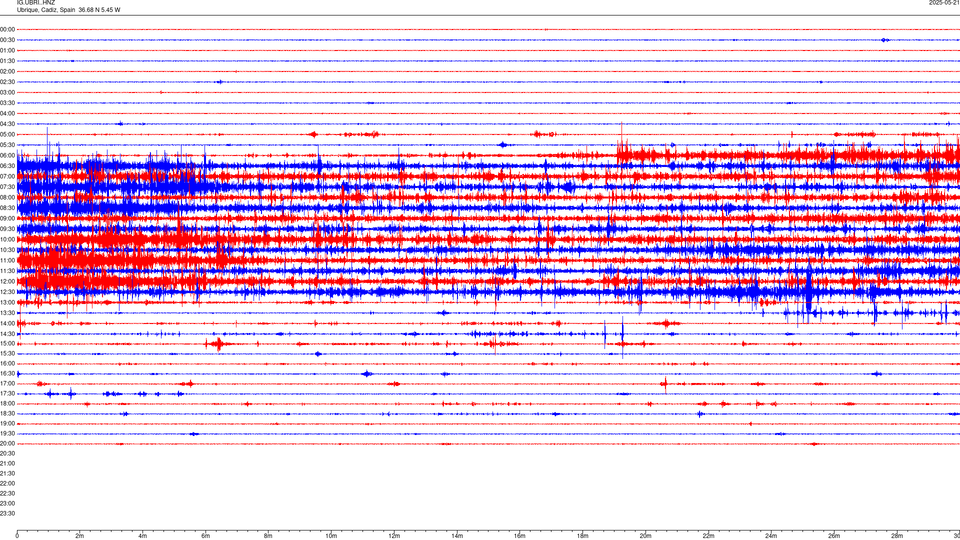
Task: Click the '10:30' row label
Action: point(7,250)
